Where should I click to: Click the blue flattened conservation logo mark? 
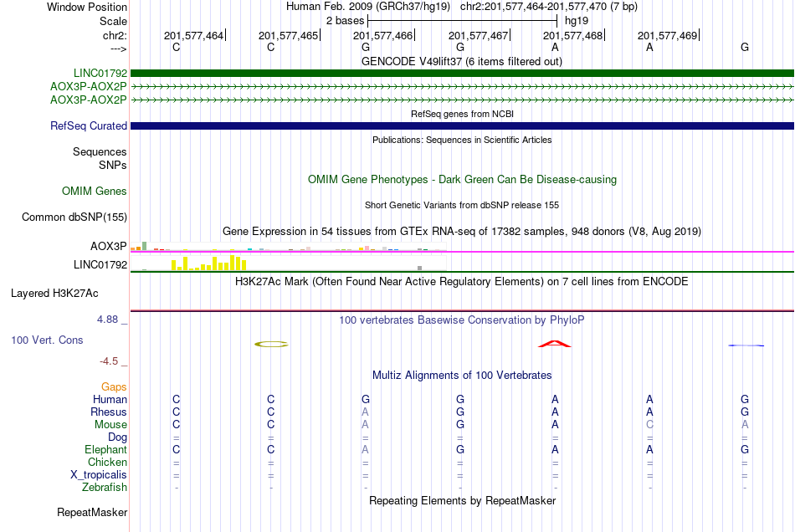[746, 345]
